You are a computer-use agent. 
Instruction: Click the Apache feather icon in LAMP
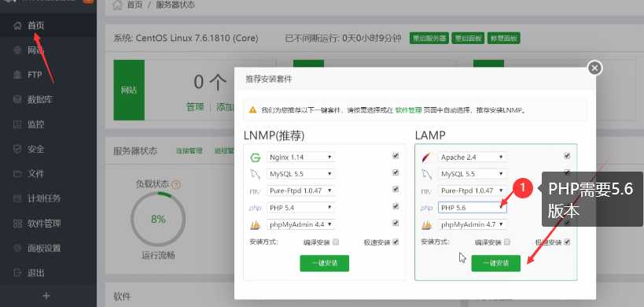pyautogui.click(x=426, y=157)
